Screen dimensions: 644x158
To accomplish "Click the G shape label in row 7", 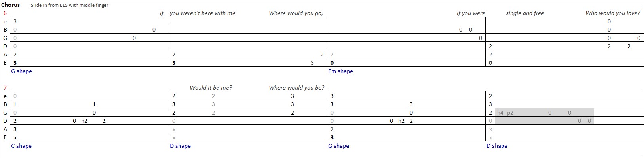I will [x=338, y=146].
